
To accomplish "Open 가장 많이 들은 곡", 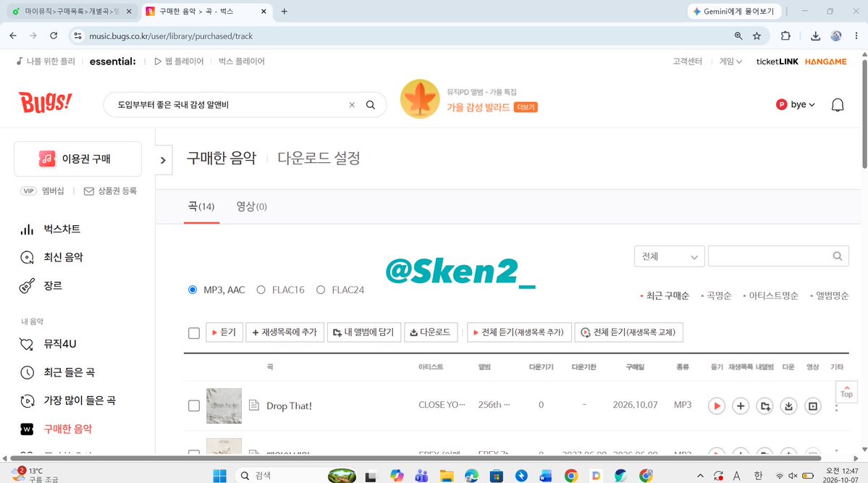I will pyautogui.click(x=67, y=400).
